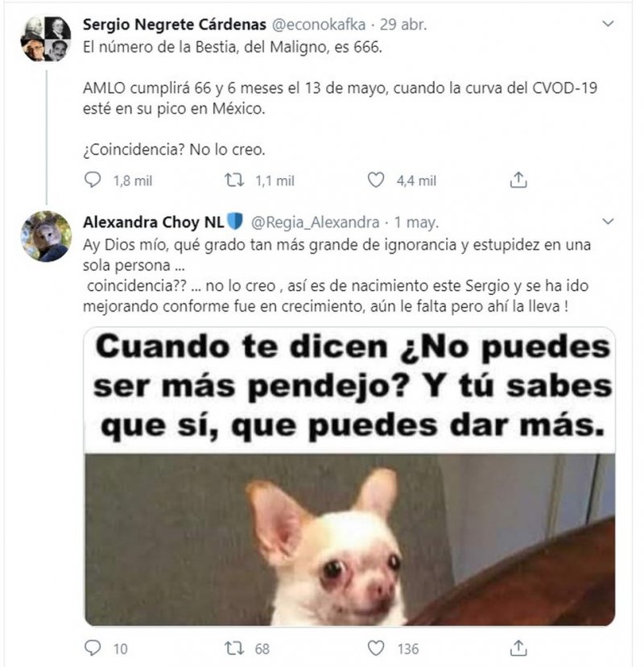
Task: Retweet Alexandra Choy's tweet with 68 retweets
Action: tap(234, 648)
